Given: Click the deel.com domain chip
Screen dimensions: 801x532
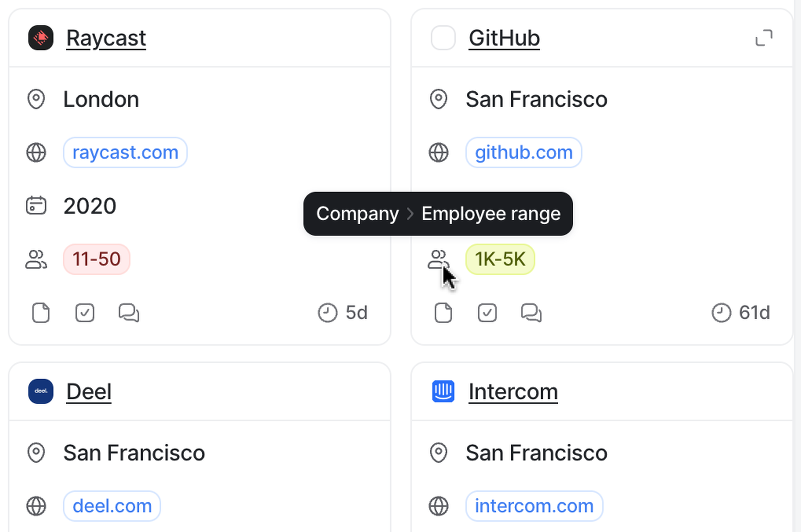Looking at the screenshot, I should pos(112,506).
